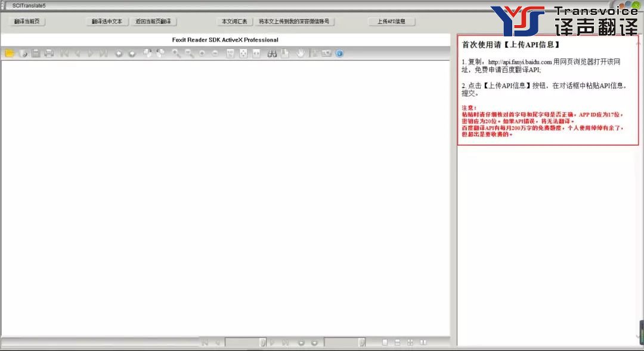This screenshot has width=644, height=351.
Task: Switch to single page layout in bottom bar
Action: coord(385,343)
